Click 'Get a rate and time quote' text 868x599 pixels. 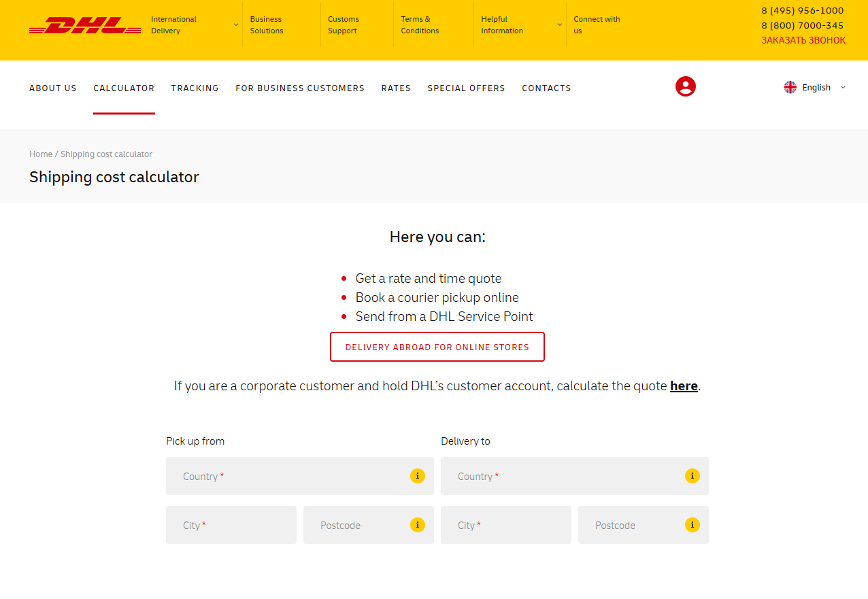click(429, 278)
